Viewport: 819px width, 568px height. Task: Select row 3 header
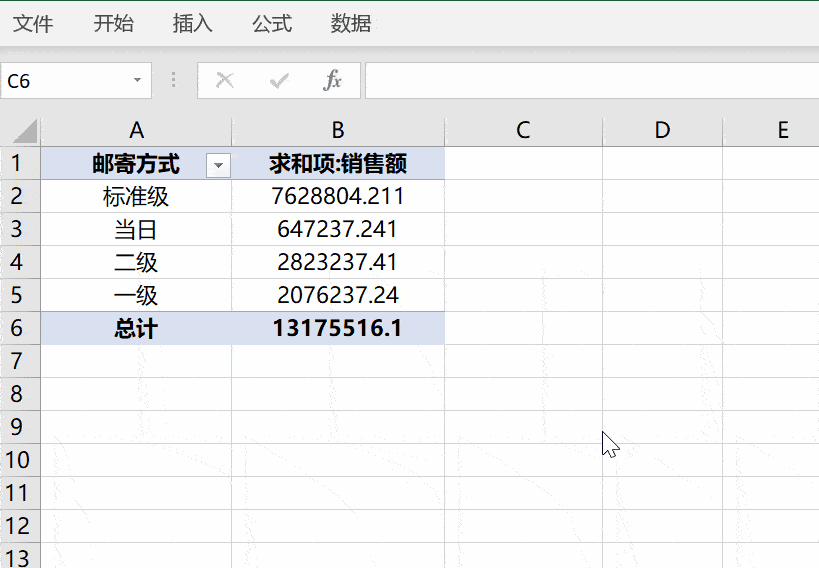click(20, 229)
